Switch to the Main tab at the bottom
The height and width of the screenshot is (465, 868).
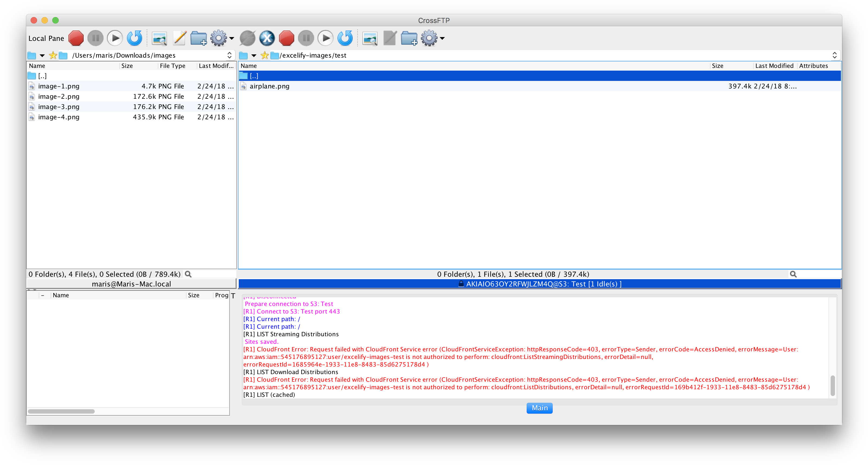539,408
